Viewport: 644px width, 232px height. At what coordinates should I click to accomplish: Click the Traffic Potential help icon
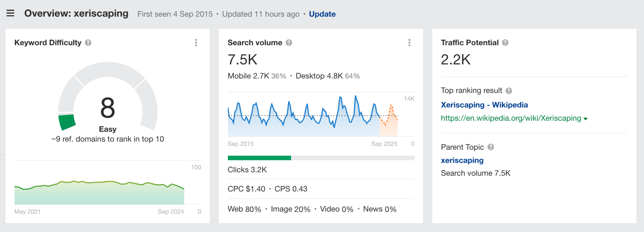tap(505, 43)
